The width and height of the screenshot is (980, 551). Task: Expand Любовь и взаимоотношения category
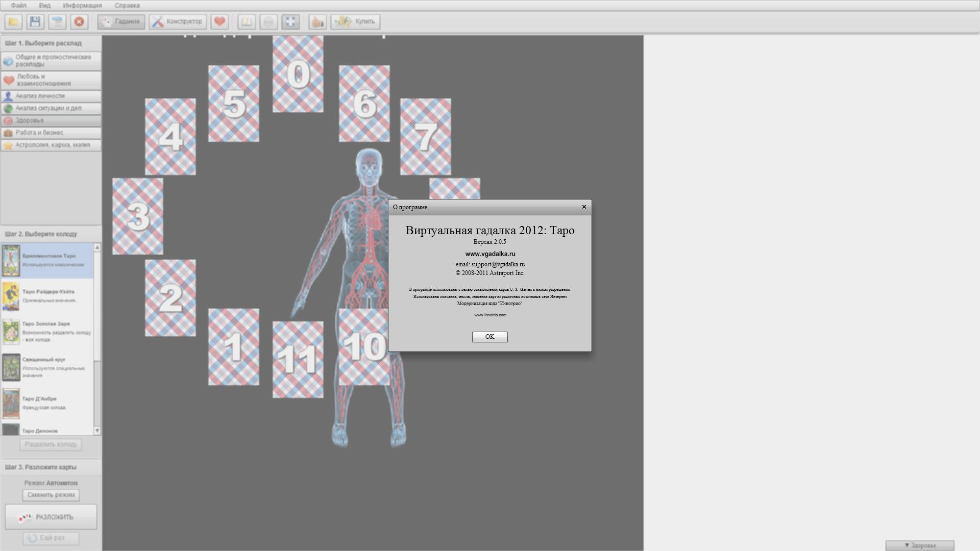(x=51, y=80)
